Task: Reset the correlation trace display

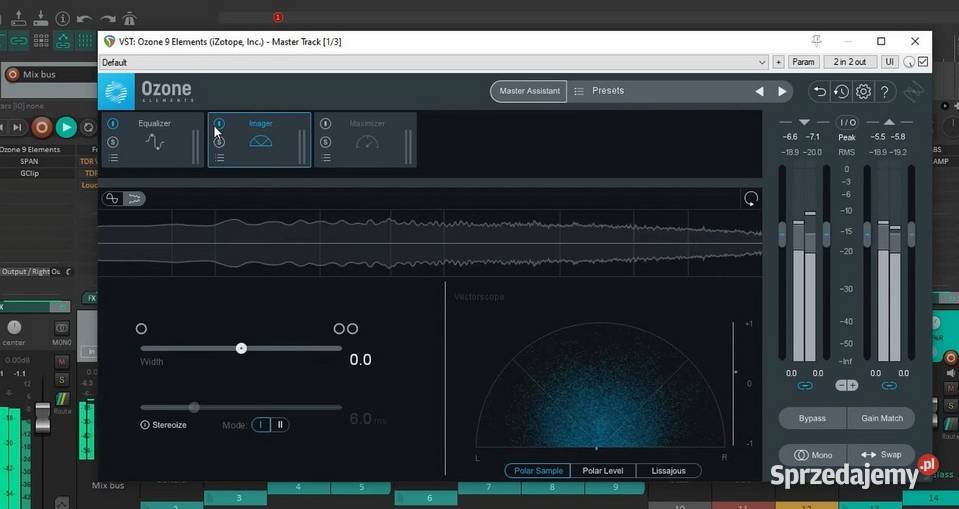Action: click(750, 198)
